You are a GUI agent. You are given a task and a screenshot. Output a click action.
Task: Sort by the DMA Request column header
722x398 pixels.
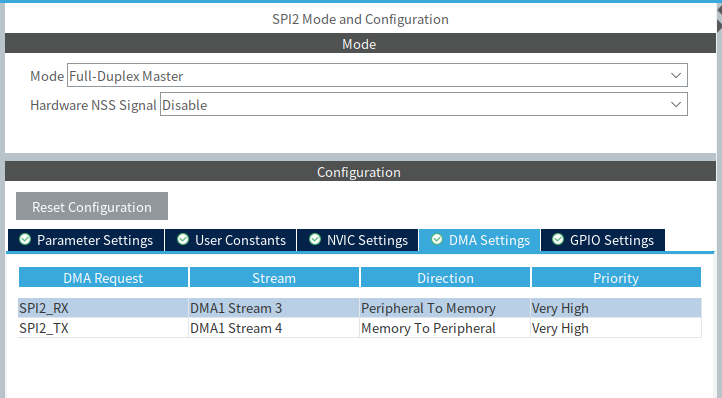[103, 277]
